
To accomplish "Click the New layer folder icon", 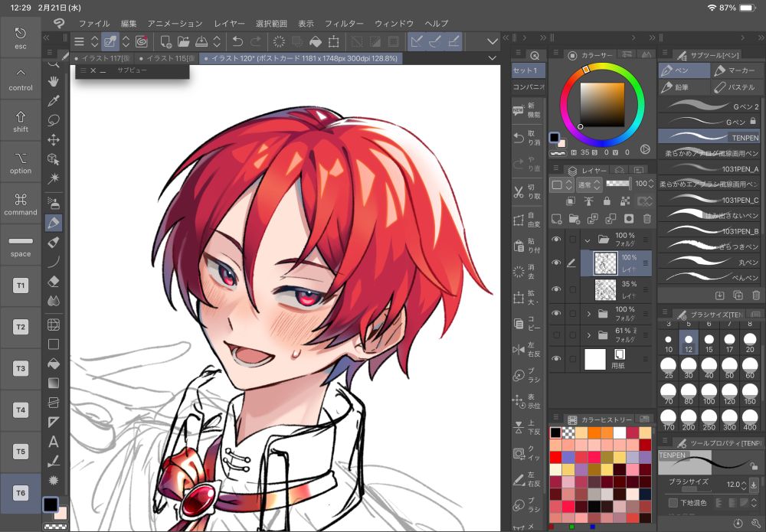I will 574,219.
